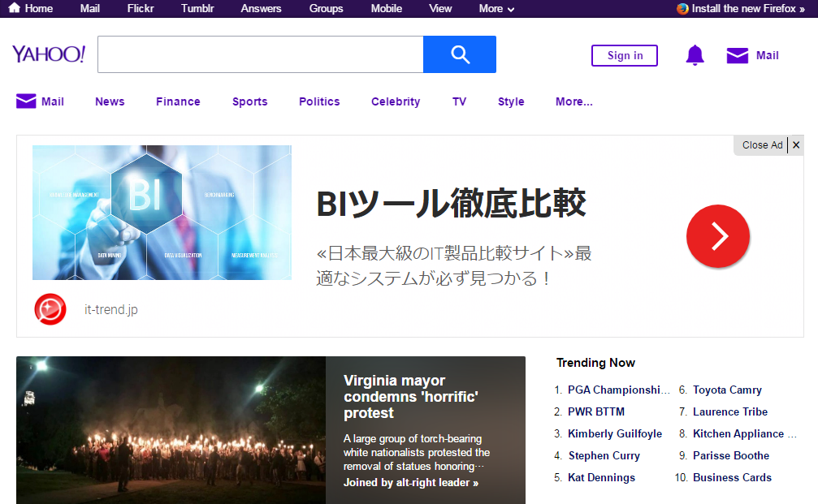Expand the More dropdown in top bar
818x504 pixels.
click(x=496, y=8)
